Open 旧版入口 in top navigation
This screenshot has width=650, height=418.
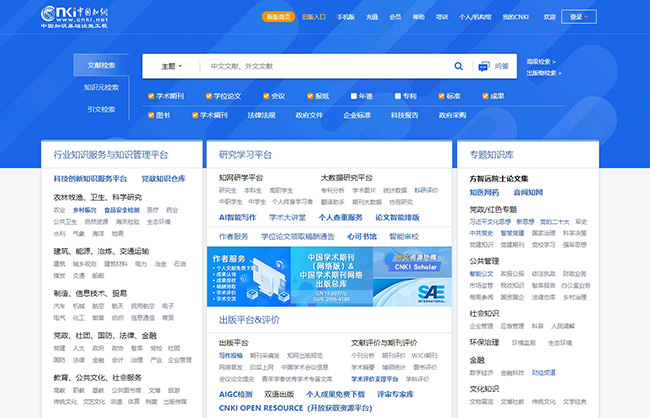314,17
